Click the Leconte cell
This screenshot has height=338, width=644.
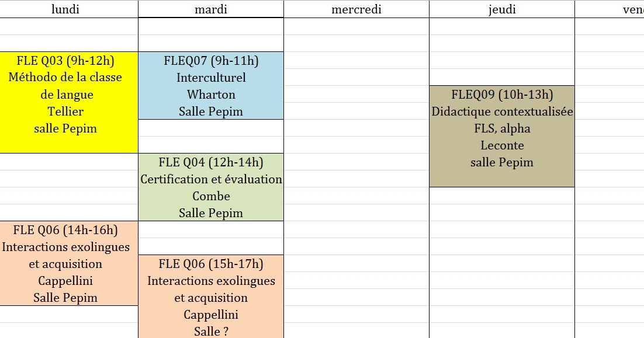tap(501, 145)
